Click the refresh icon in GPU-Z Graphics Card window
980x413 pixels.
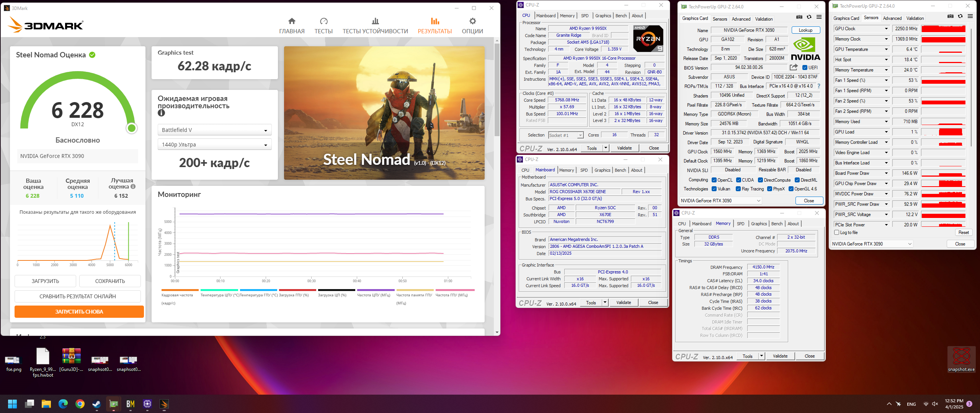pos(809,17)
